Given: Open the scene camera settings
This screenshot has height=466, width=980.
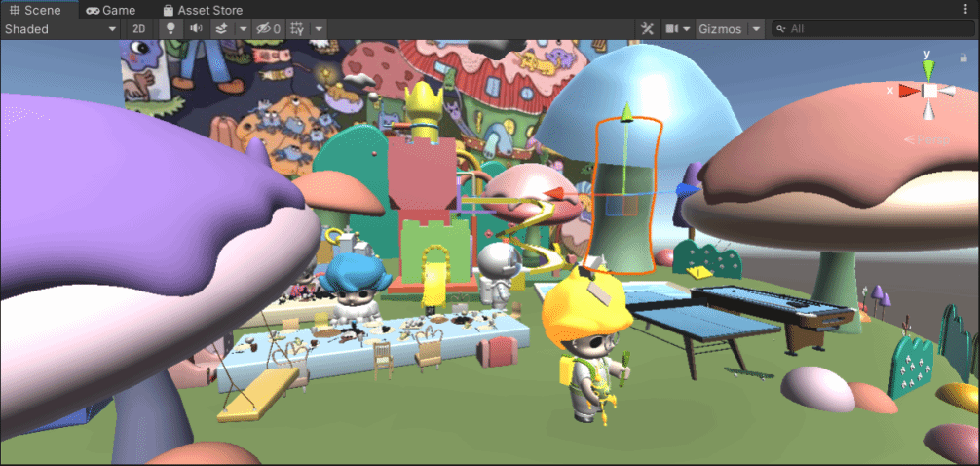Looking at the screenshot, I should tap(677, 29).
